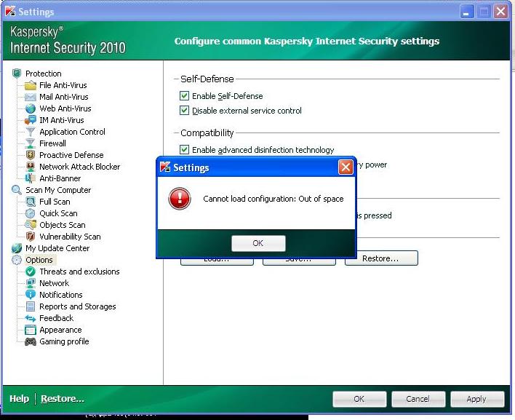The height and width of the screenshot is (420, 515).
Task: Toggle Enable Self-Defense checkbox
Action: tap(184, 96)
